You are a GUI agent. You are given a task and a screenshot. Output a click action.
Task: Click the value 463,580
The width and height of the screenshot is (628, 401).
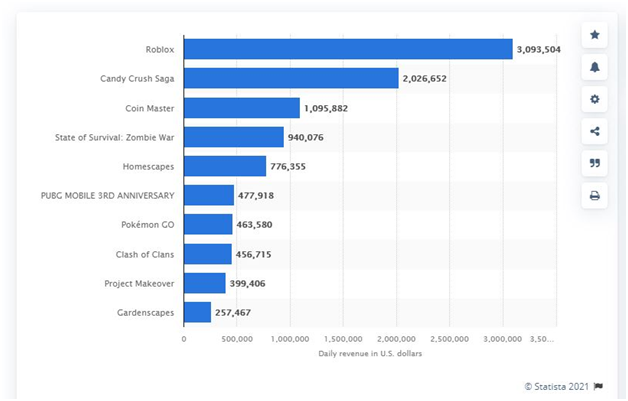(x=254, y=225)
